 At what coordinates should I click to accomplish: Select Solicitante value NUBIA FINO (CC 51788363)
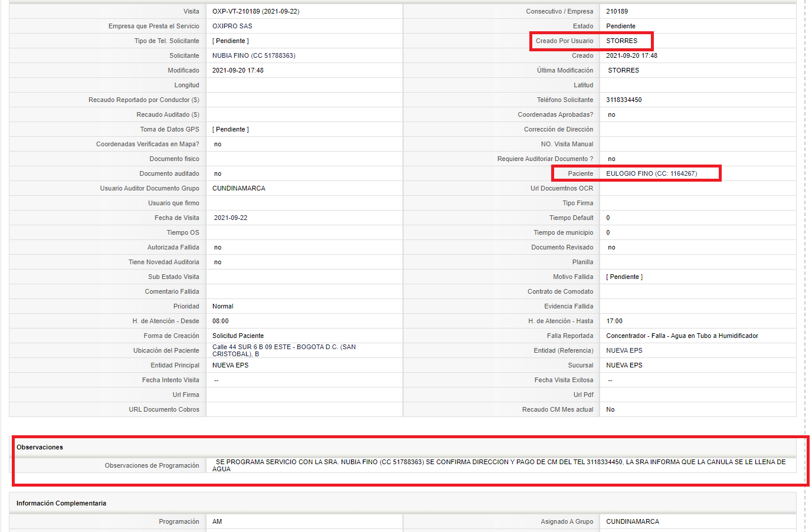[x=254, y=55]
